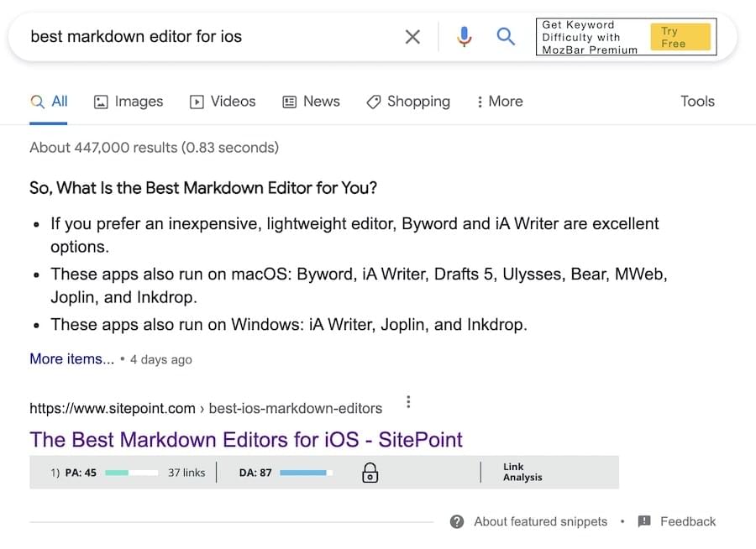Image resolution: width=756 pixels, height=549 pixels.
Task: Open the three-dot menu beside sitepoint URL
Action: (x=408, y=402)
